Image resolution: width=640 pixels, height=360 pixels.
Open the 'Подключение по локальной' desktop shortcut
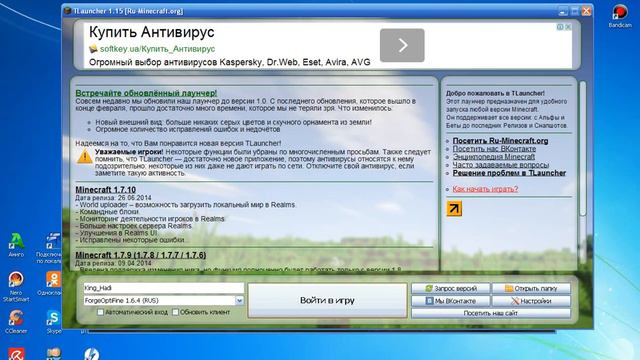[50, 248]
